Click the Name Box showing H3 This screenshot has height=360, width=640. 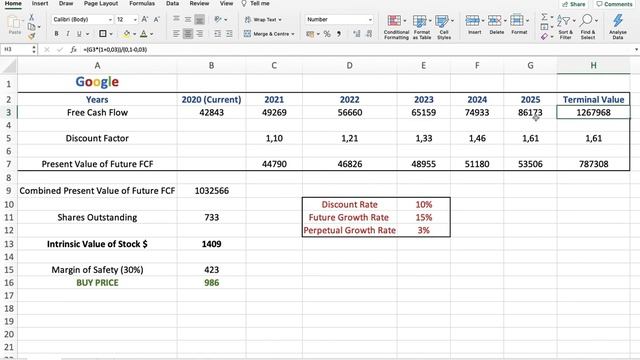pos(16,49)
